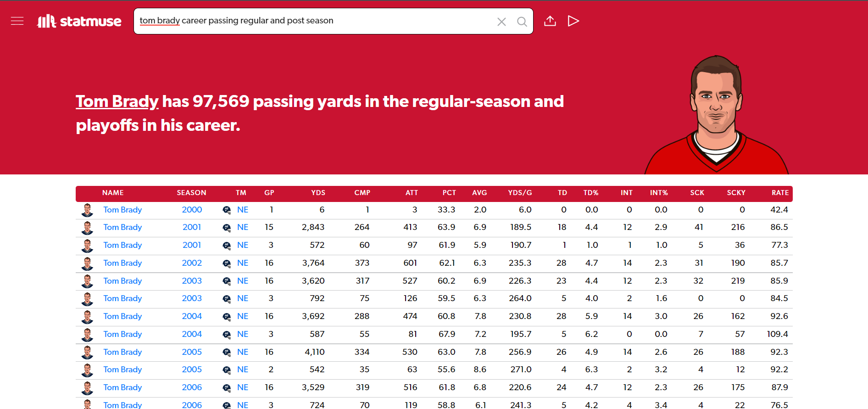868x409 pixels.
Task: Clear the search query with X
Action: coord(501,22)
